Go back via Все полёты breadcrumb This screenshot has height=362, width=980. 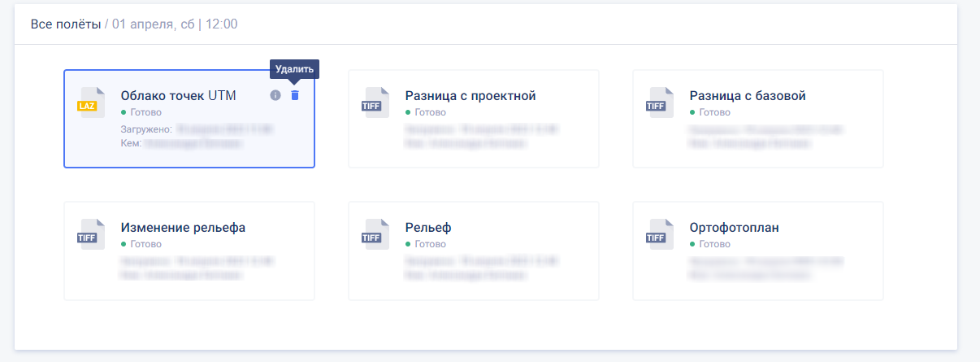pos(66,24)
